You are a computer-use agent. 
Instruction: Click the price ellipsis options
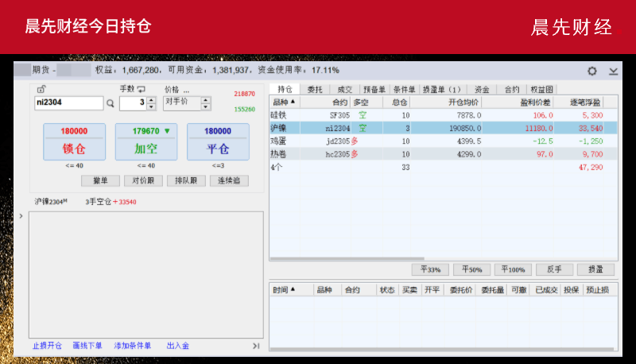coord(187,90)
